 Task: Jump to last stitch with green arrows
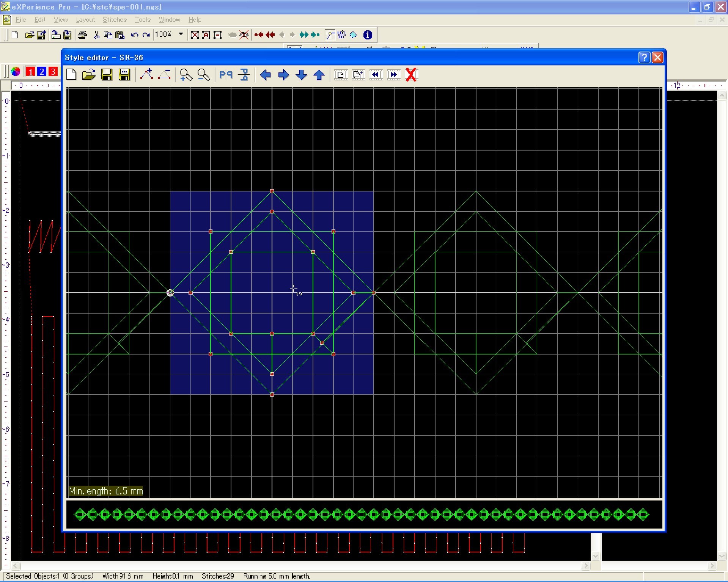click(x=315, y=35)
